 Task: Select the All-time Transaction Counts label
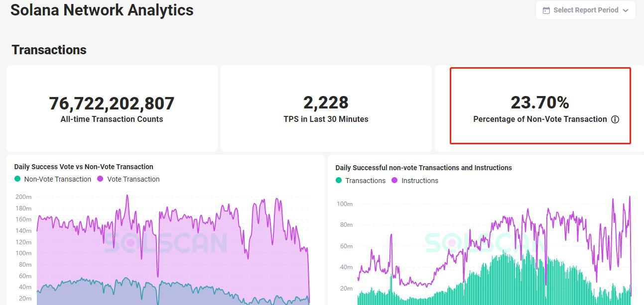pos(112,119)
